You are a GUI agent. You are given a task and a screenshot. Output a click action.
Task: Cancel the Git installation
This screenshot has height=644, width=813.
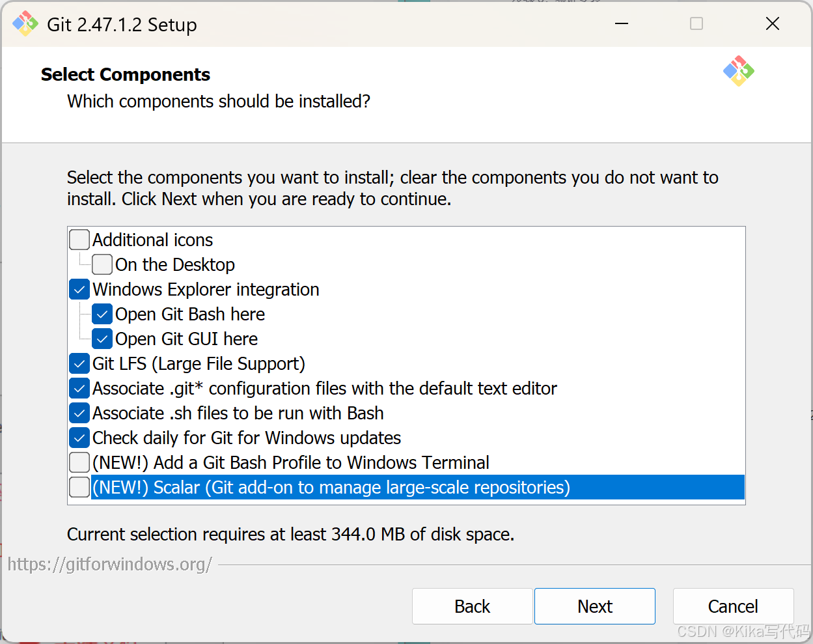click(733, 606)
